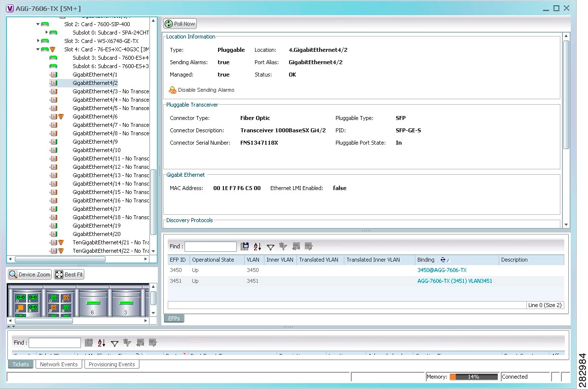Select GigabitEthernet4/9 in the tree

coord(95,142)
